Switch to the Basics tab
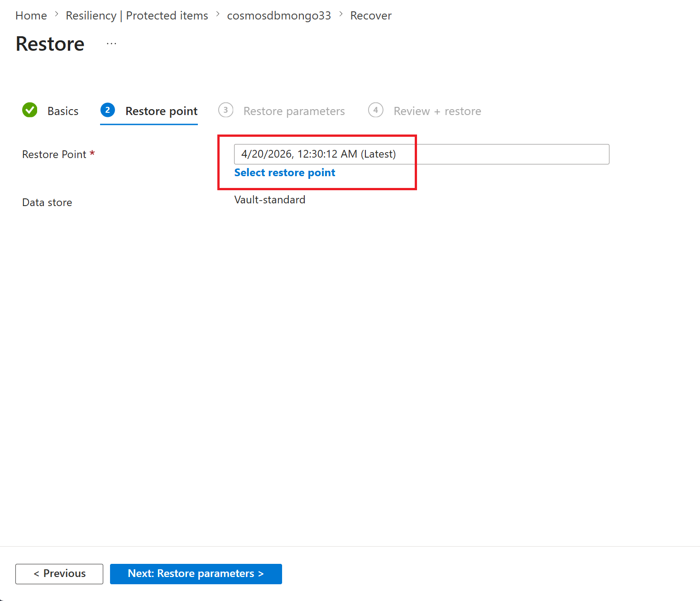 [x=63, y=111]
